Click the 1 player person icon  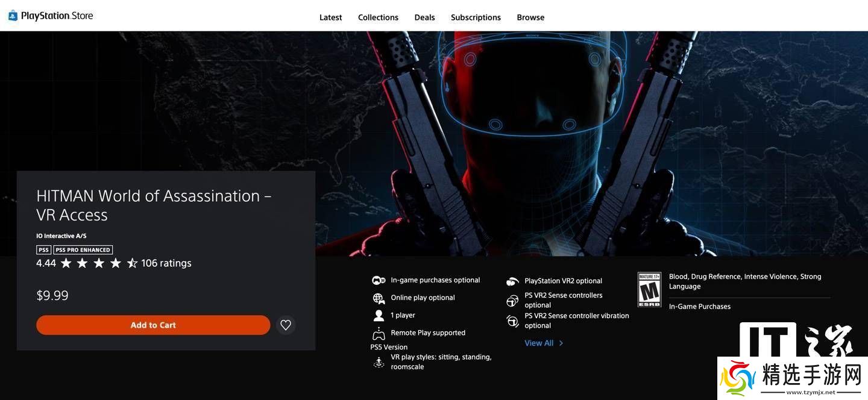pyautogui.click(x=379, y=315)
